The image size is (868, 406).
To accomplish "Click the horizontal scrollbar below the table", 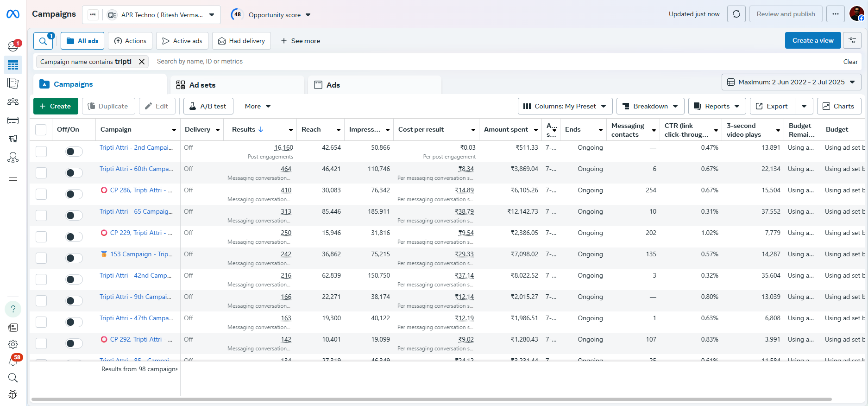I will click(431, 399).
